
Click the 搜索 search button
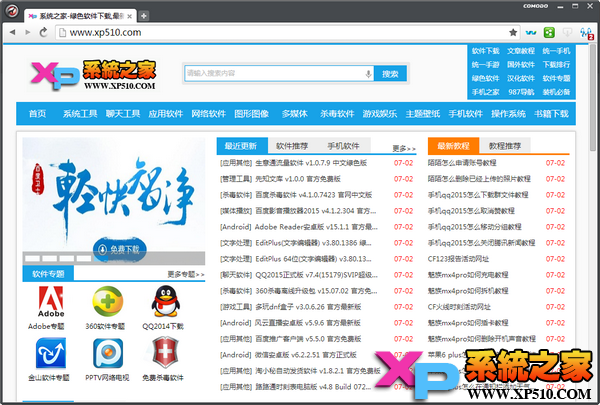(x=390, y=73)
